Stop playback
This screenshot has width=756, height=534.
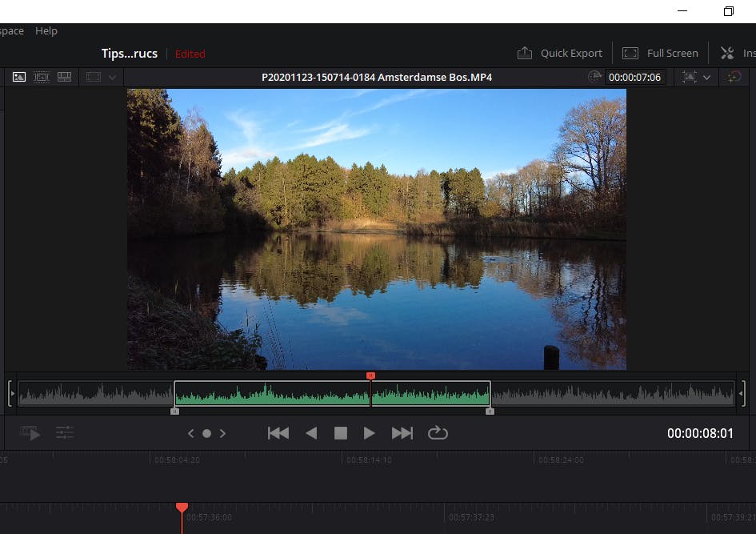tap(341, 433)
